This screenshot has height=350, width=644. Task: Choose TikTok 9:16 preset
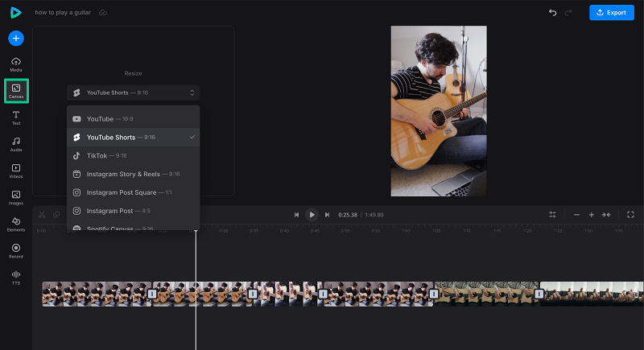[x=133, y=155]
